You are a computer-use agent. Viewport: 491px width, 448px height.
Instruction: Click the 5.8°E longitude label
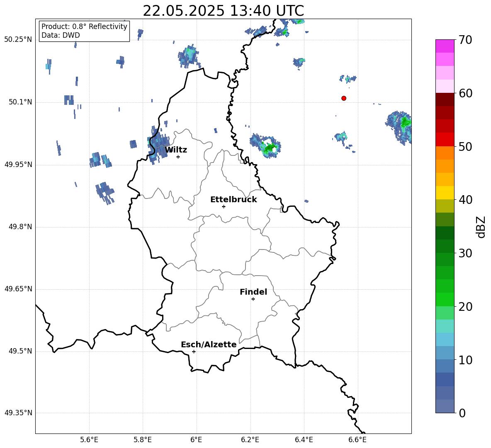143,440
